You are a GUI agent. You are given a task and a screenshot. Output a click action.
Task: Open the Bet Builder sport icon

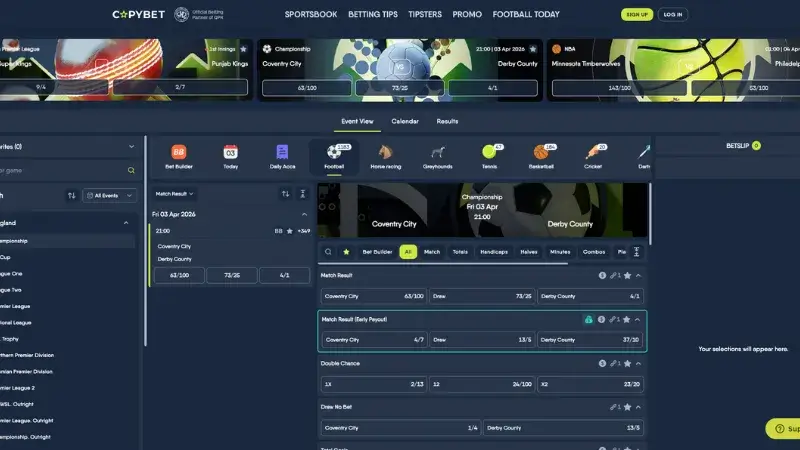click(x=179, y=156)
